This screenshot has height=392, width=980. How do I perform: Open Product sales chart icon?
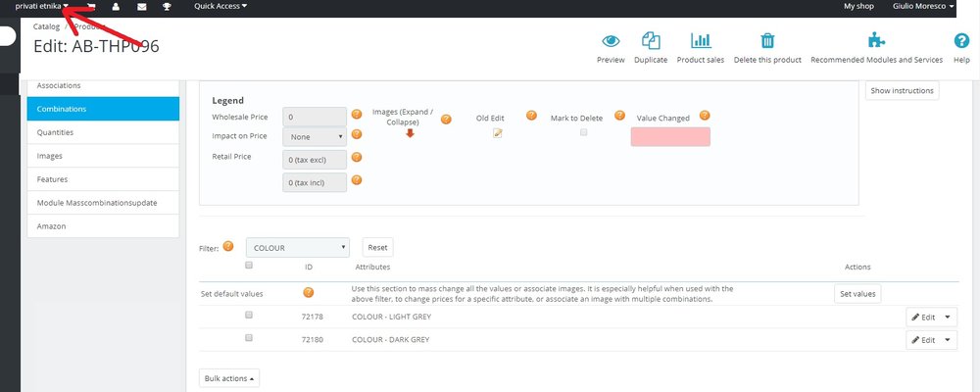(701, 40)
